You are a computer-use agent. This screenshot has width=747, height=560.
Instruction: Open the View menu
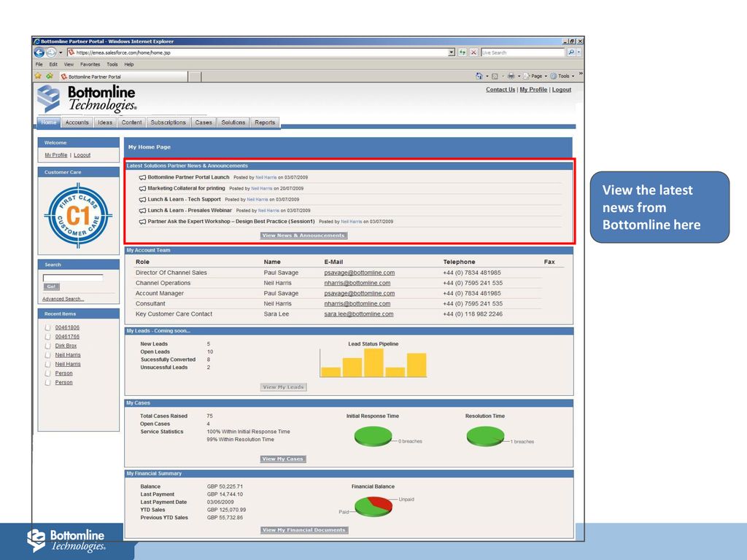tap(69, 64)
